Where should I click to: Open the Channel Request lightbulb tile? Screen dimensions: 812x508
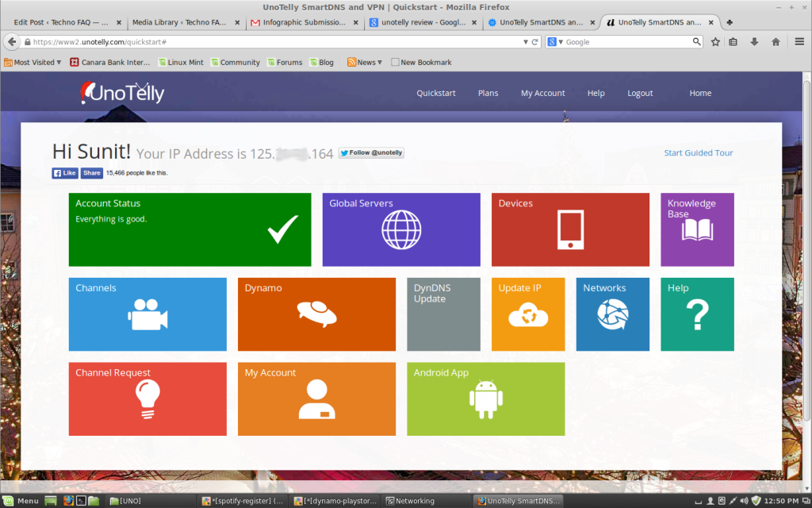[x=147, y=399]
